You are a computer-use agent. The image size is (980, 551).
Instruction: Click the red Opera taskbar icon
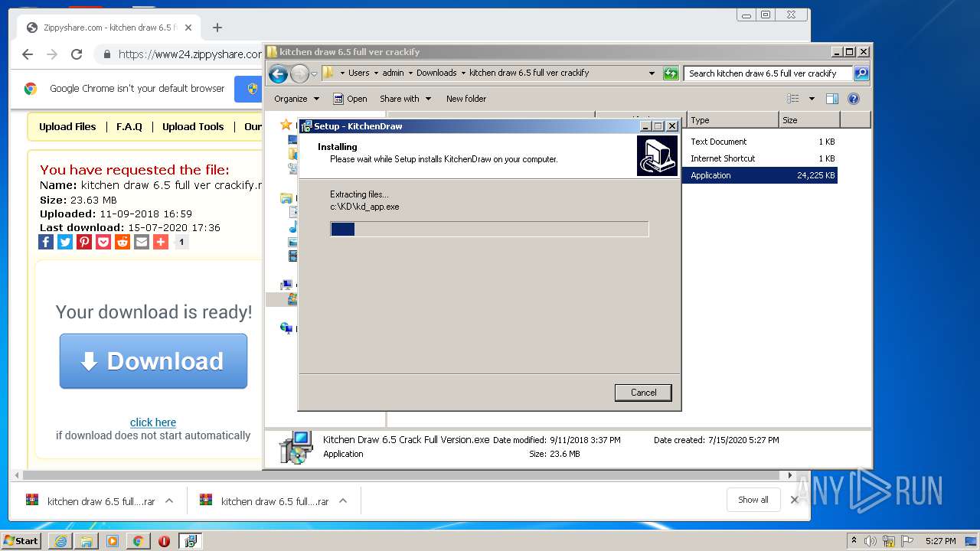(164, 541)
